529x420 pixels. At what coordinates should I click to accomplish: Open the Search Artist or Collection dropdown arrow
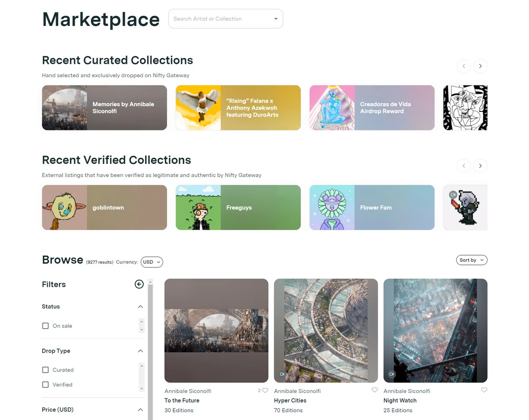[276, 19]
